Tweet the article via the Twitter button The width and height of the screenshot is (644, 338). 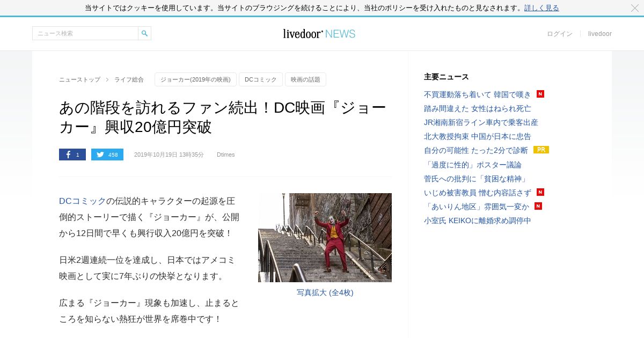click(107, 155)
